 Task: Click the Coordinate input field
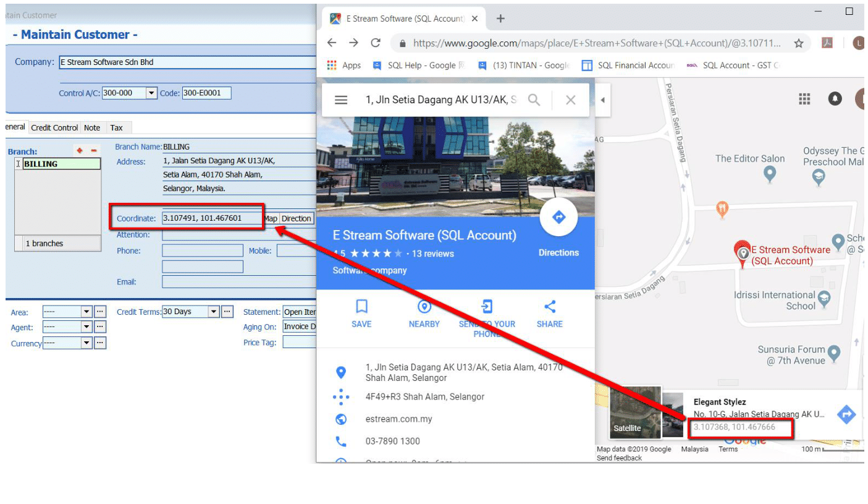210,218
